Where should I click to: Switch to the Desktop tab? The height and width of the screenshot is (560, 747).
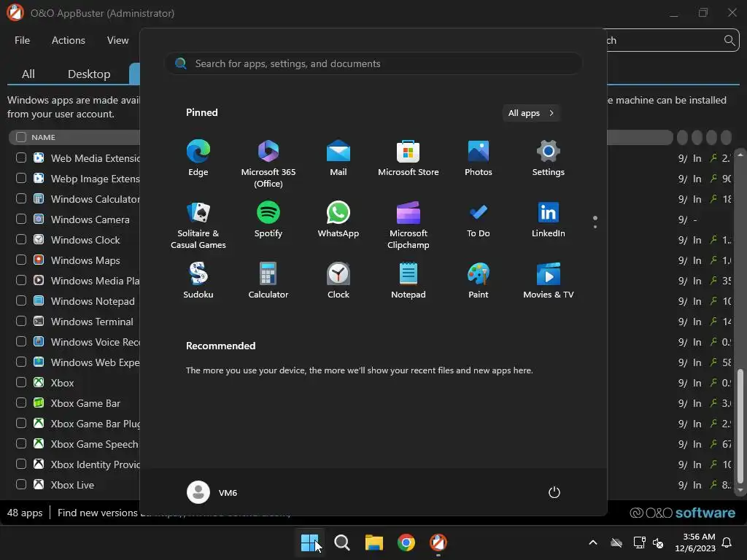coord(89,74)
